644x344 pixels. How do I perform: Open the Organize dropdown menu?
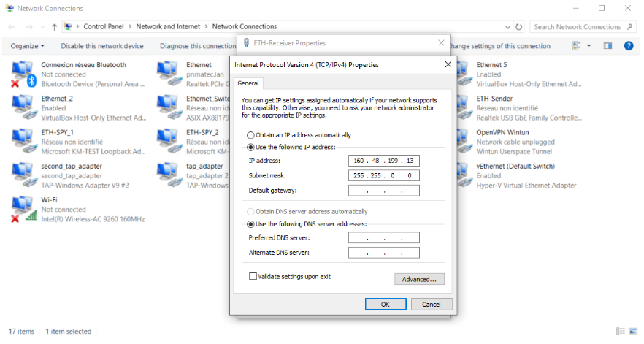coord(27,46)
